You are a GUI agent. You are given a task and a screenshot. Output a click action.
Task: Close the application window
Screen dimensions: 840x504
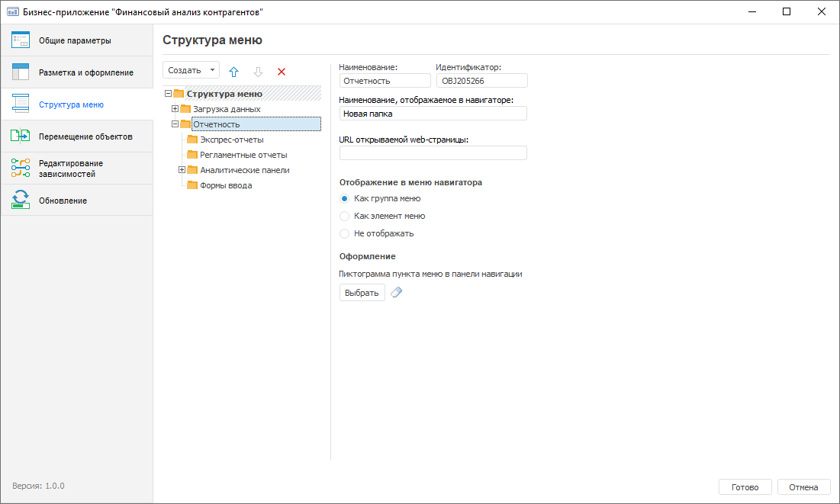tap(821, 11)
